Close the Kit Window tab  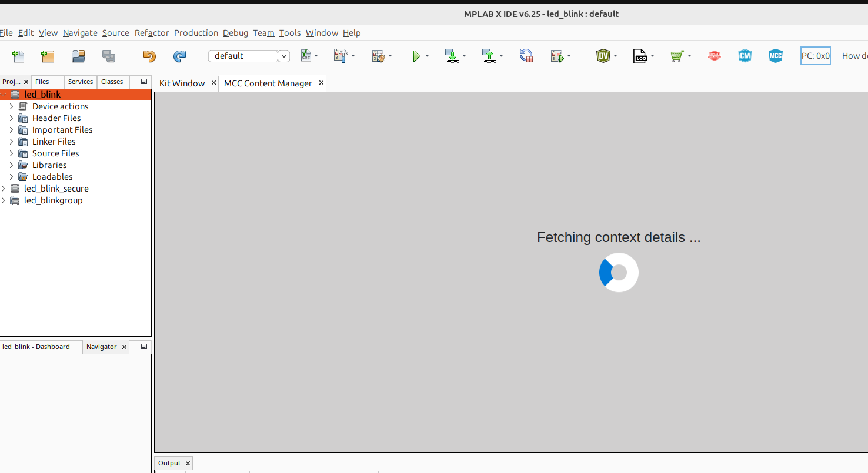coord(213,83)
